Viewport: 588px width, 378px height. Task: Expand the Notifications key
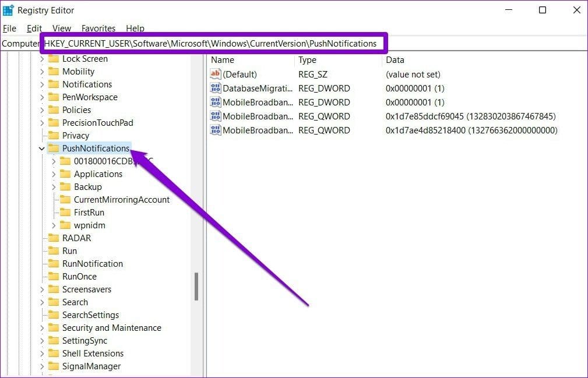[42, 84]
